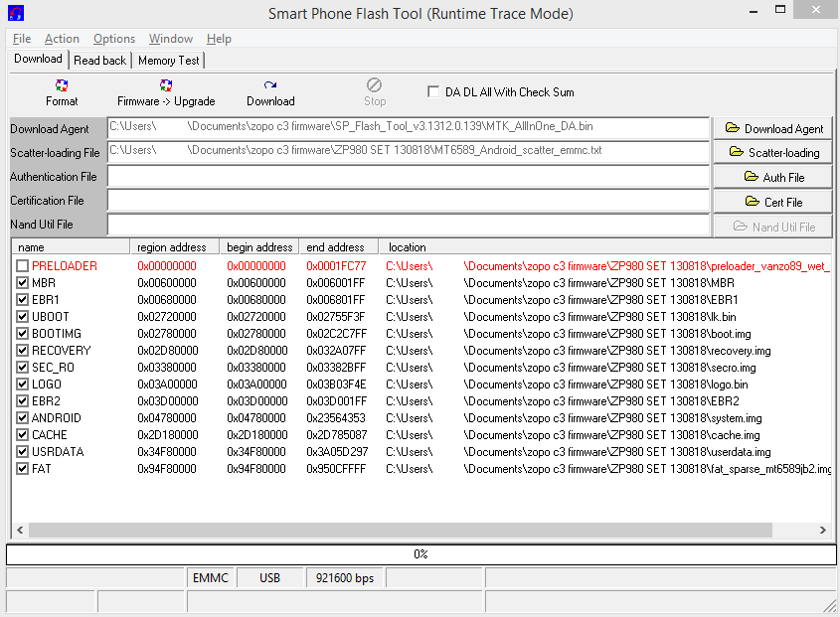Sort by the end address column header
Screen dimensions: 840x617
pos(339,247)
